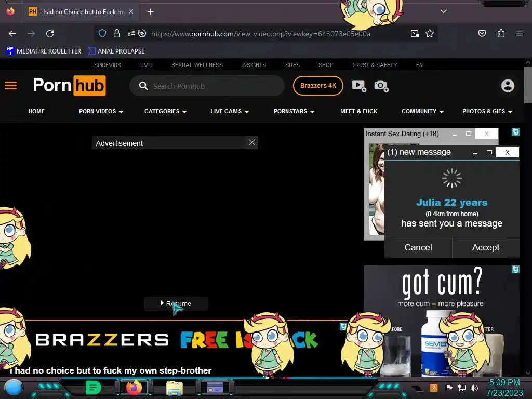532x399 pixels.
Task: Open the site's orange hamburger side menu
Action: [10, 86]
